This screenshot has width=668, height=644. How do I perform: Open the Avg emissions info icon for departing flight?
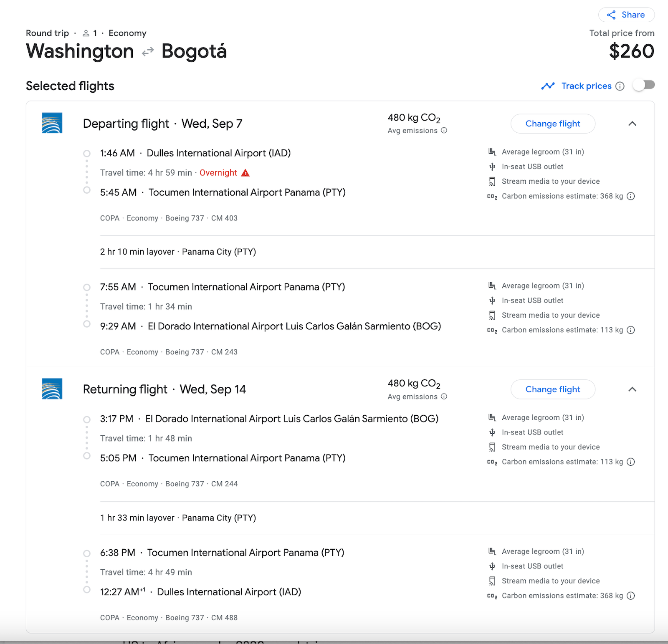coord(444,131)
